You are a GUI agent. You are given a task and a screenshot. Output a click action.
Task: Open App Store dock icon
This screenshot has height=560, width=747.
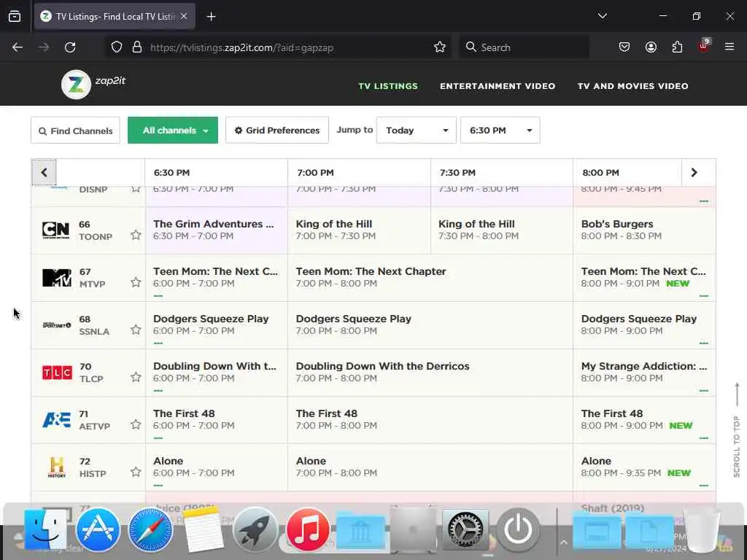pos(98,529)
